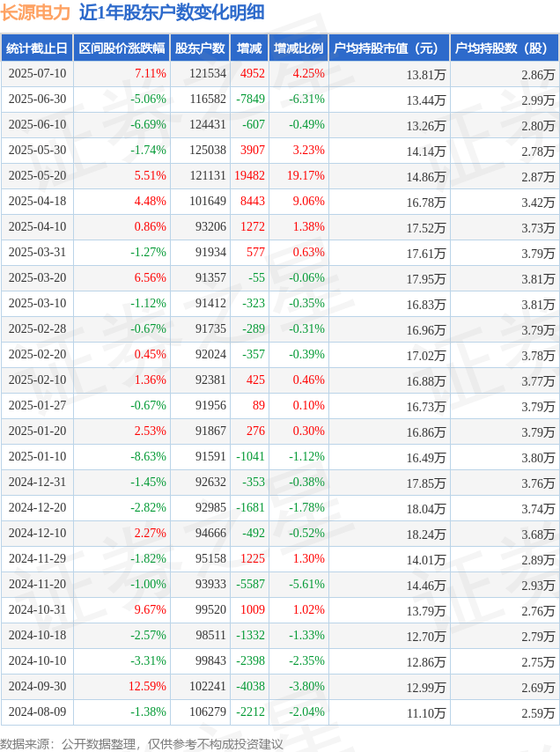Click the 长源电力 title text
This screenshot has height=752, width=560.
coord(36,12)
